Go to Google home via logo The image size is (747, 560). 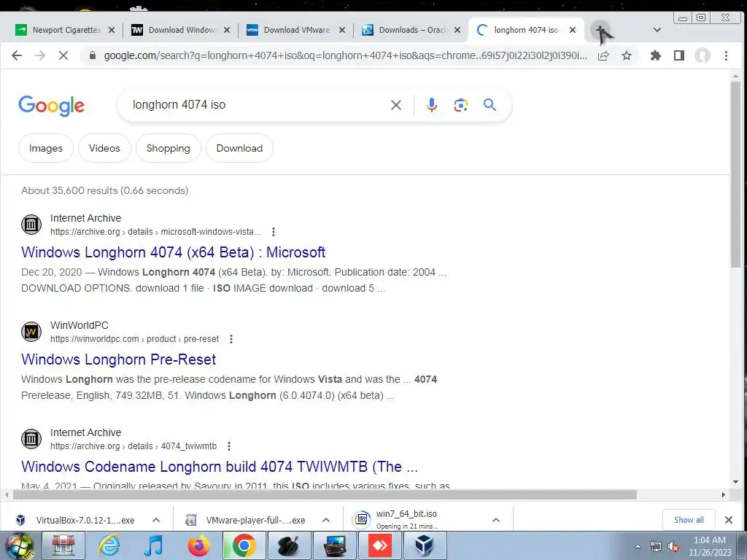[52, 106]
